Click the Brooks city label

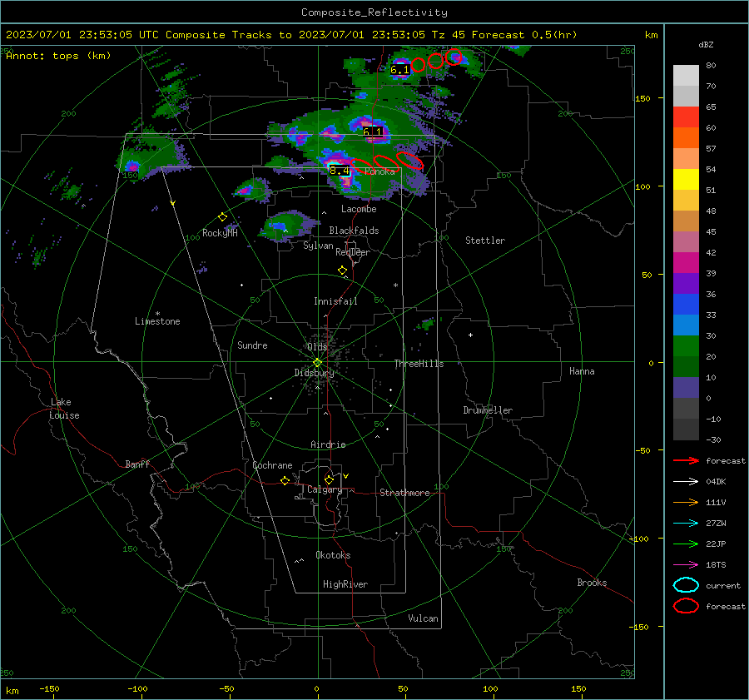click(x=592, y=583)
